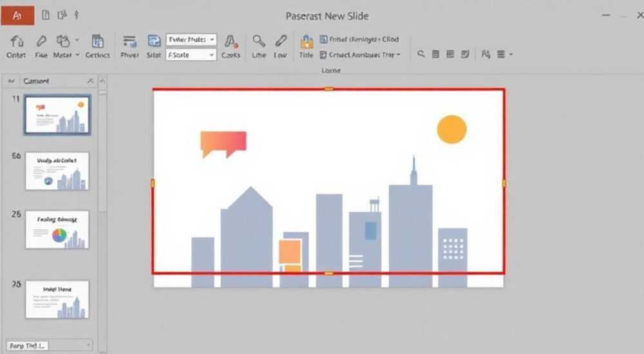Select the Fise pen tool icon
644x354 pixels.
[41, 41]
